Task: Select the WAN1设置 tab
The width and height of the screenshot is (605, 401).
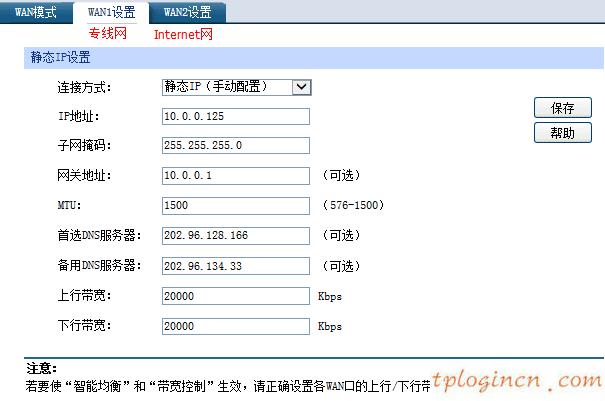Action: pos(111,12)
